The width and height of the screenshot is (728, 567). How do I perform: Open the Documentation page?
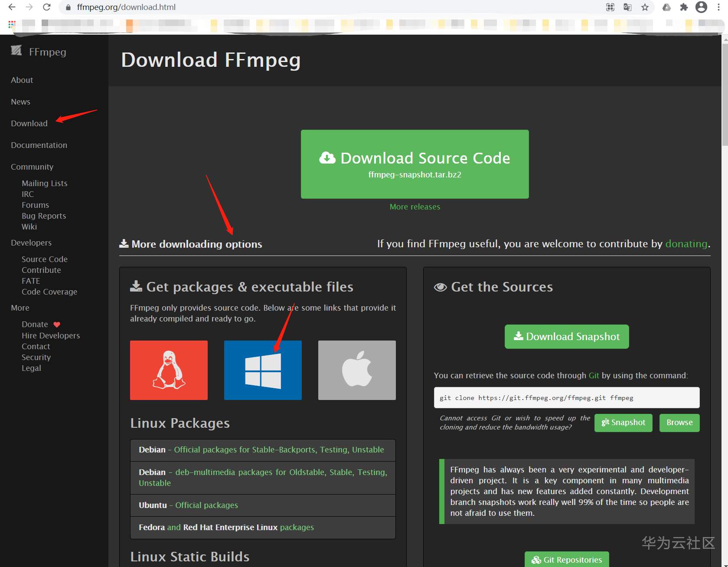click(x=39, y=145)
